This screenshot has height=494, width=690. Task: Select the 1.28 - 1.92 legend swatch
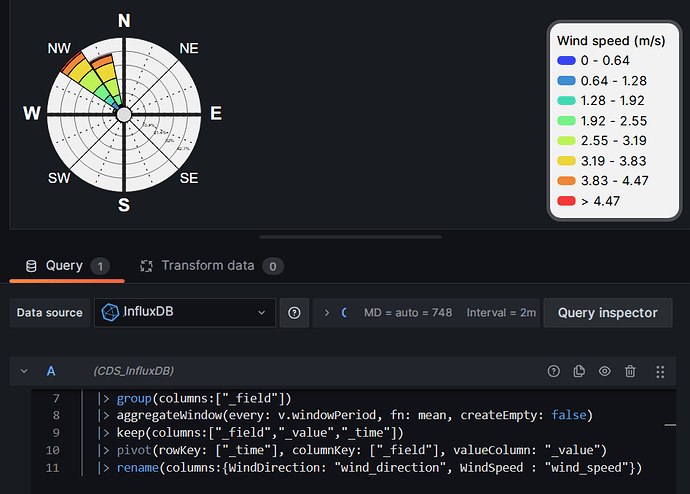566,101
